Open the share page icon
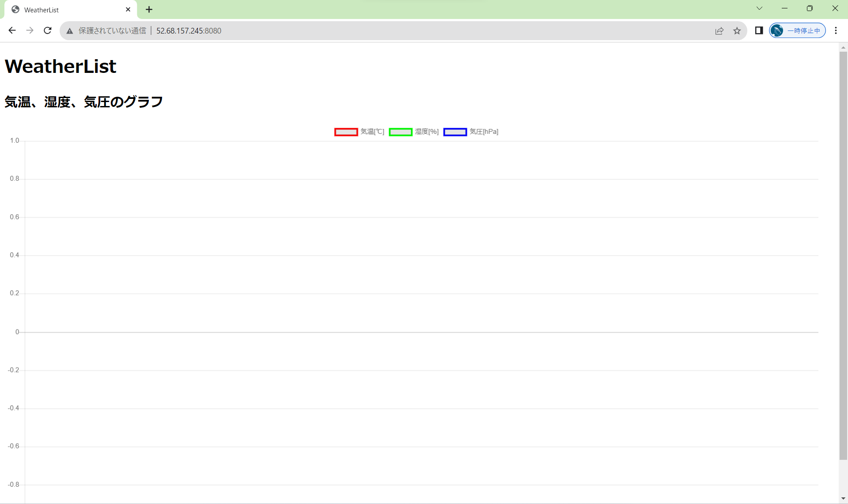This screenshot has width=848, height=504. (x=719, y=30)
